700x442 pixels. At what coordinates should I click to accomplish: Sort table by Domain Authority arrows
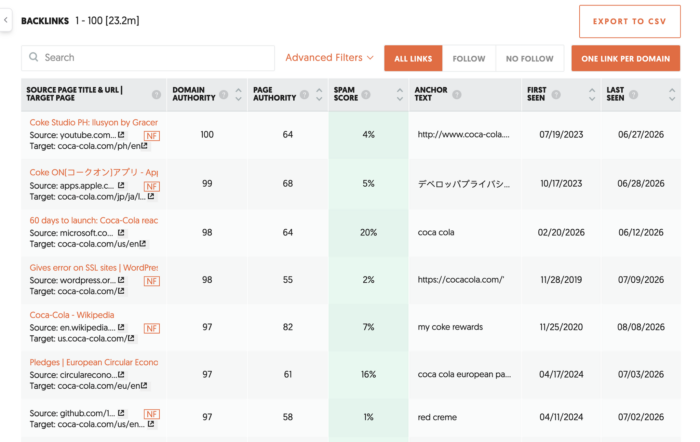[x=238, y=94]
